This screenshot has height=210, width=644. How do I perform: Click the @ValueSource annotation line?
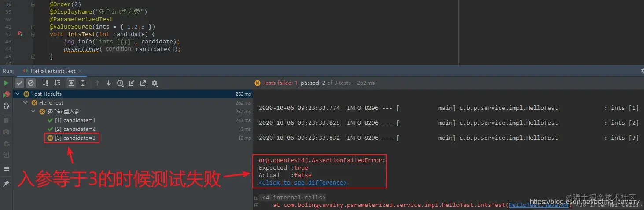coord(102,26)
